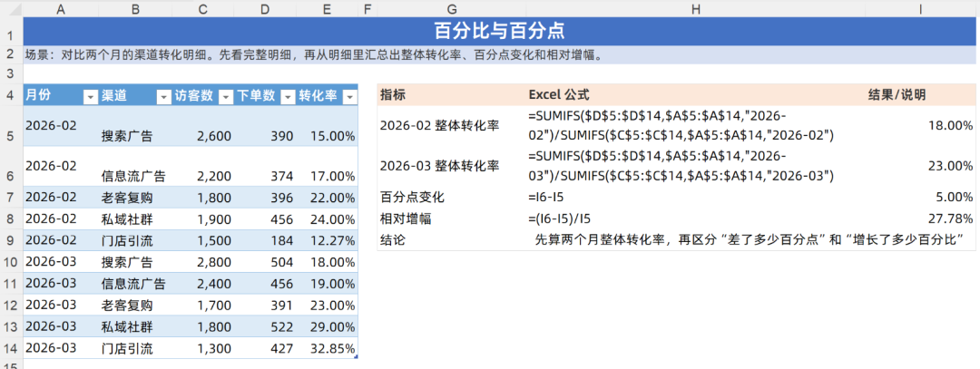The image size is (980, 369).
Task: Select the 2026-02 month cell in row 7
Action: pos(61,197)
